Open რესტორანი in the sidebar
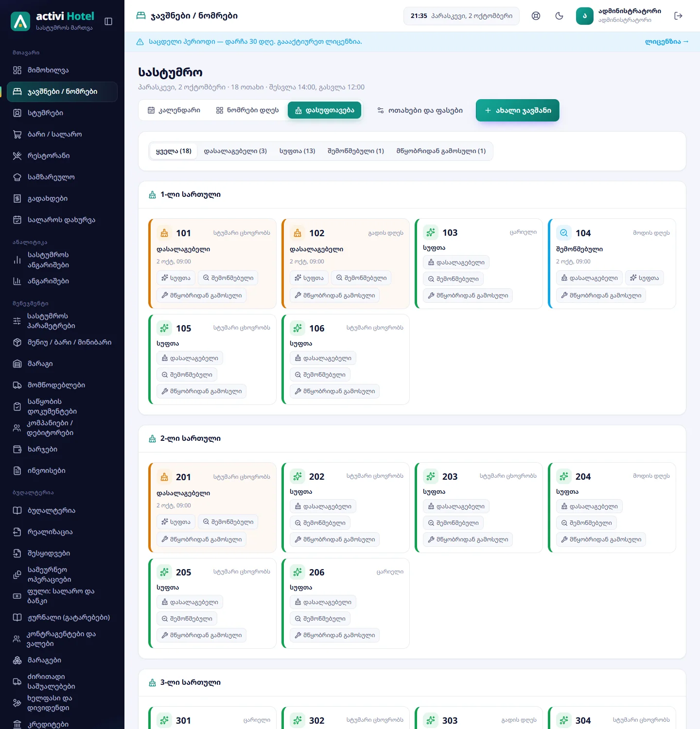The image size is (700, 729). coord(62,156)
